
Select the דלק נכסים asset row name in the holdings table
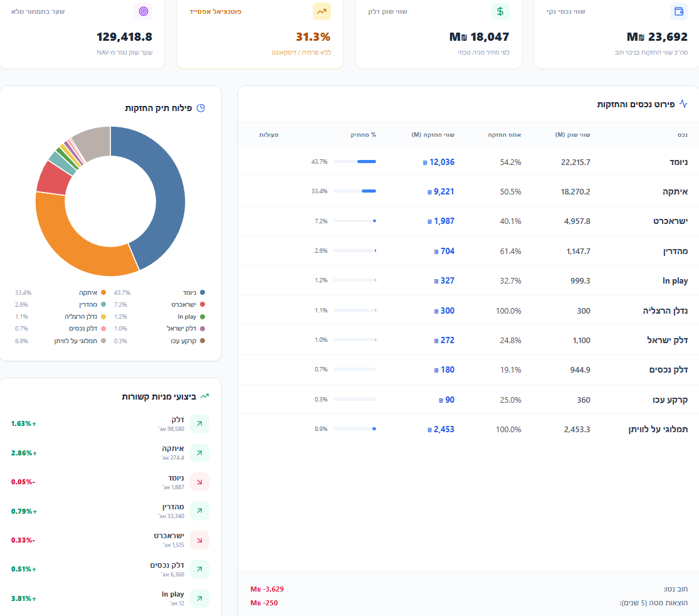pos(668,369)
